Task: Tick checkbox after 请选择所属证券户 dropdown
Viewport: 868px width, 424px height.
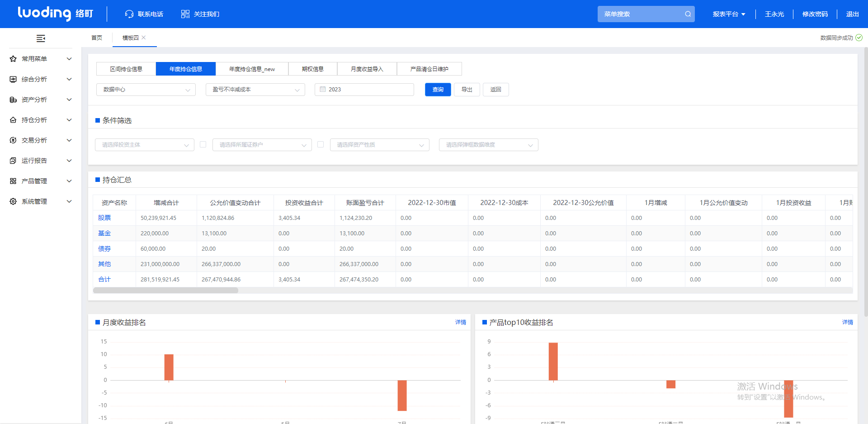Action: (321, 144)
